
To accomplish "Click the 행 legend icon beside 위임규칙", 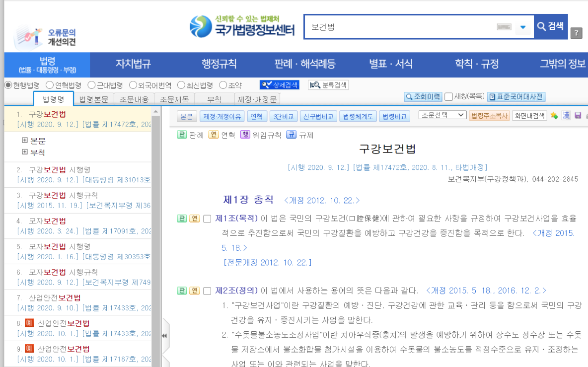I will click(245, 135).
